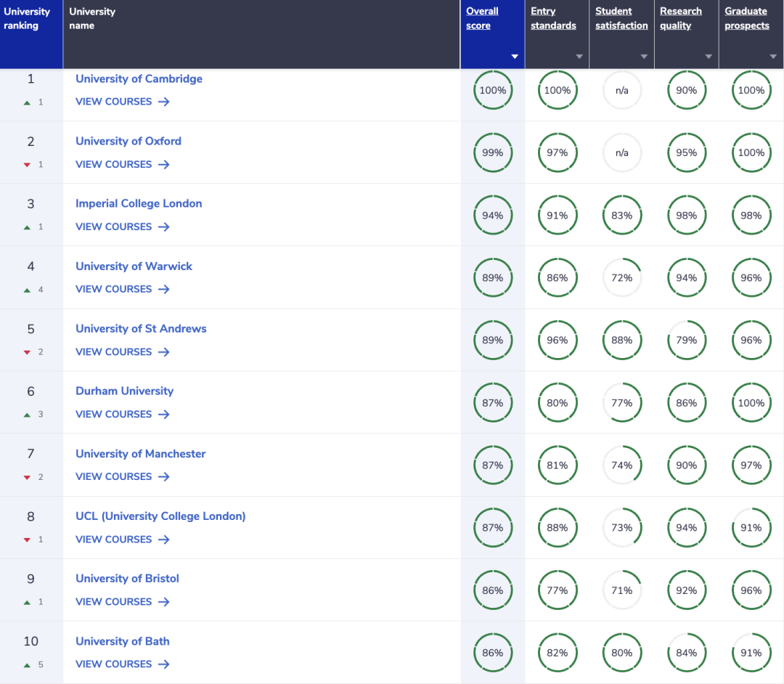This screenshot has height=684, width=784.
Task: Click Durham's graduate prospects 100% circle
Action: pos(751,403)
